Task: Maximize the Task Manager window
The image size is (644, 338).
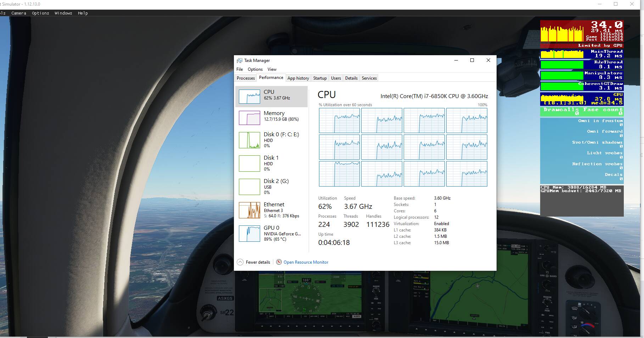Action: coord(472,61)
